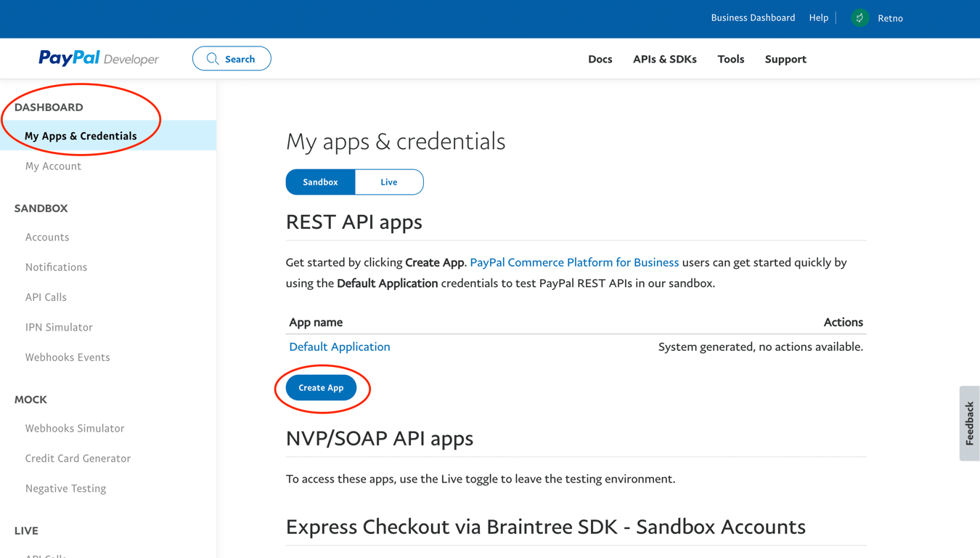Click the green Retno profile avatar
Screen dimensions: 980x558
tap(859, 18)
